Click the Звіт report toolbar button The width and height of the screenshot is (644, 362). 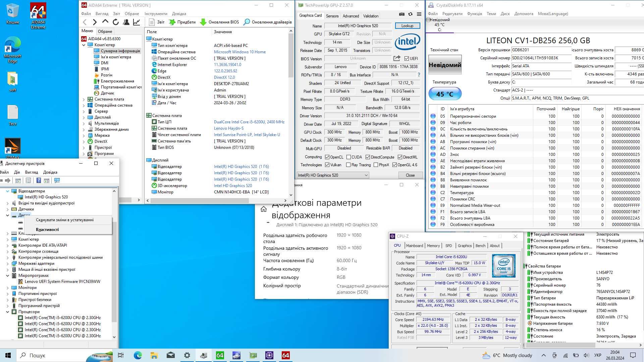(x=157, y=22)
